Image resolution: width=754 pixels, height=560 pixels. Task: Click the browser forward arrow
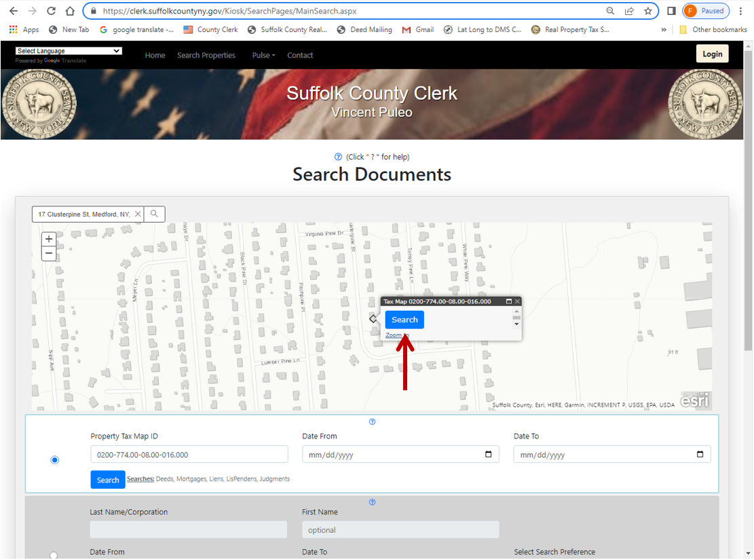32,11
